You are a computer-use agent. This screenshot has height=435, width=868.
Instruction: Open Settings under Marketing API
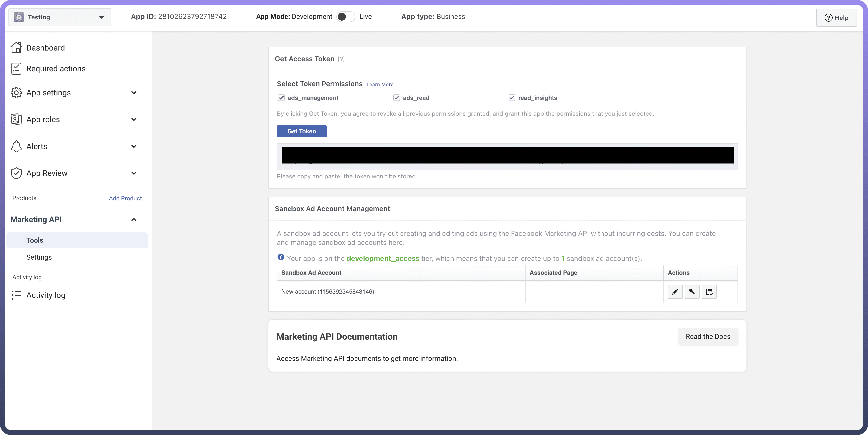coord(39,257)
